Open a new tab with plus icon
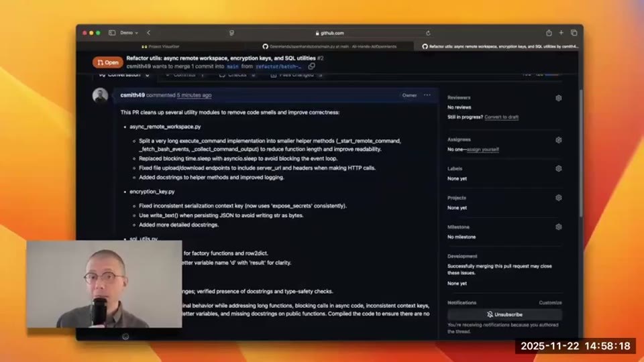644x362 pixels. [561, 33]
